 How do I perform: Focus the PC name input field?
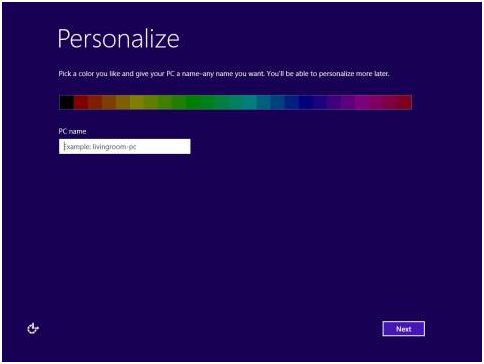[125, 146]
